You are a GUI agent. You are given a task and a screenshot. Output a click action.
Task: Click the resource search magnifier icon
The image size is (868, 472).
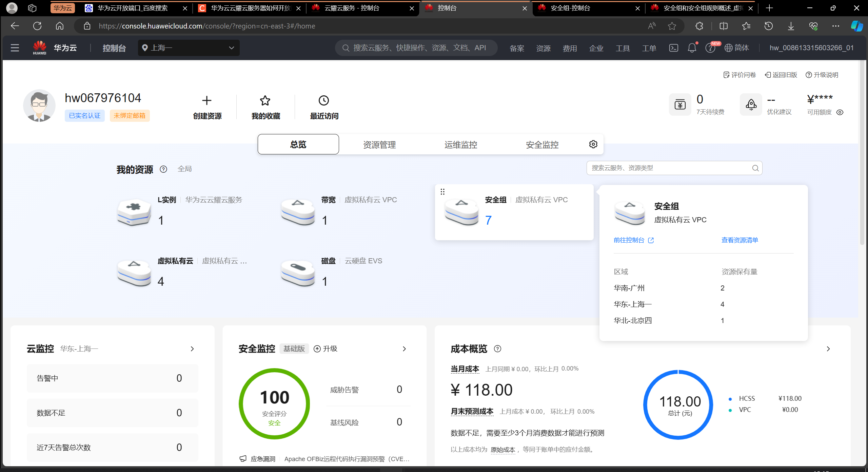(x=755, y=168)
